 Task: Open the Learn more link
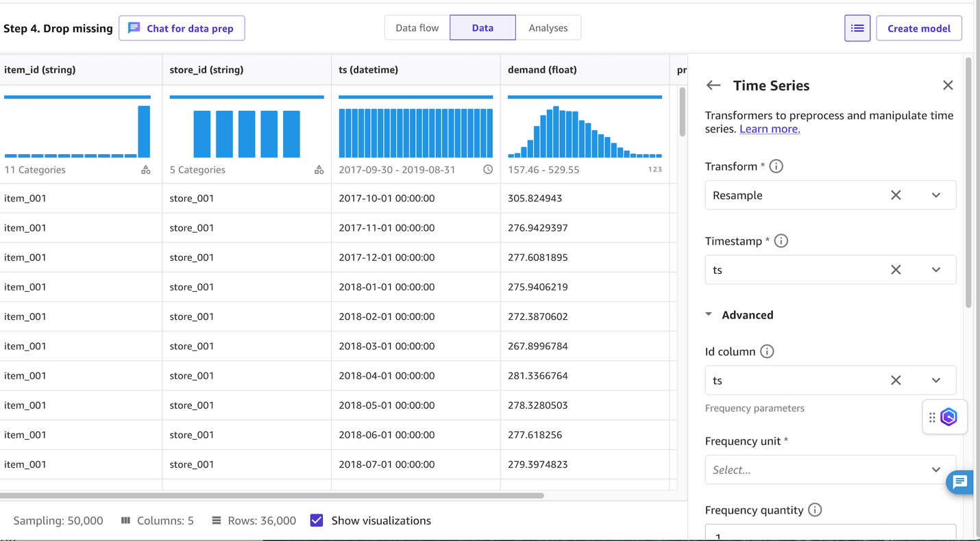(x=769, y=129)
